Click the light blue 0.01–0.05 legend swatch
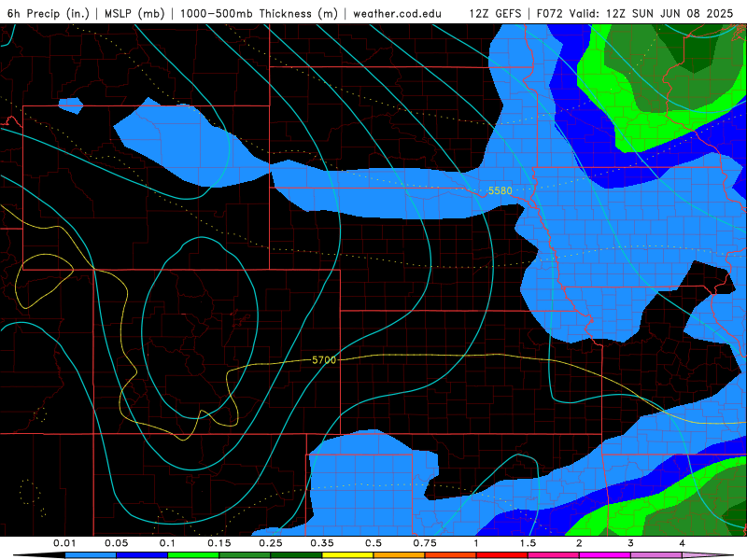Image resolution: width=747 pixels, height=560 pixels. [91, 555]
